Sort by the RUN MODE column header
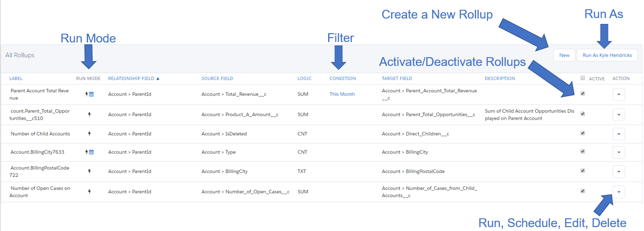The width and height of the screenshot is (644, 231). click(x=88, y=78)
